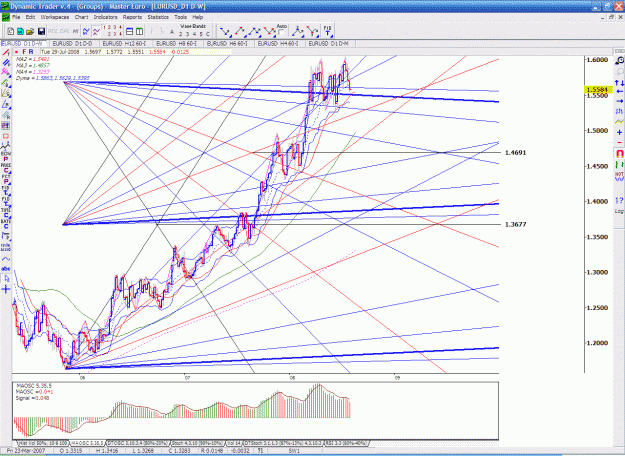Click the New chart document icon
The image size is (625, 456).
tap(10, 31)
